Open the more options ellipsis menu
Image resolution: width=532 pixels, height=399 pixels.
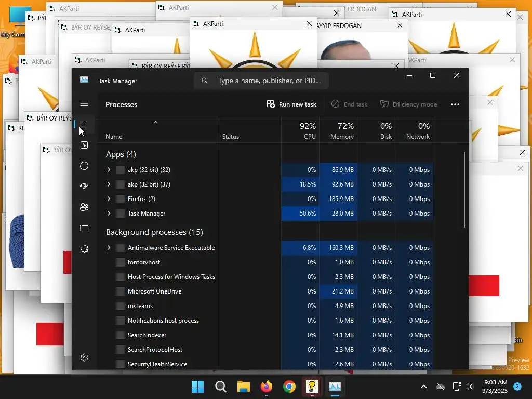click(455, 104)
